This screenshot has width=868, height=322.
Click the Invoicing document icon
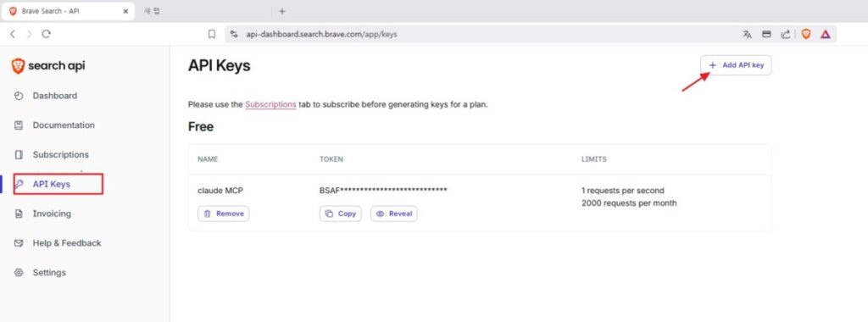pos(19,214)
